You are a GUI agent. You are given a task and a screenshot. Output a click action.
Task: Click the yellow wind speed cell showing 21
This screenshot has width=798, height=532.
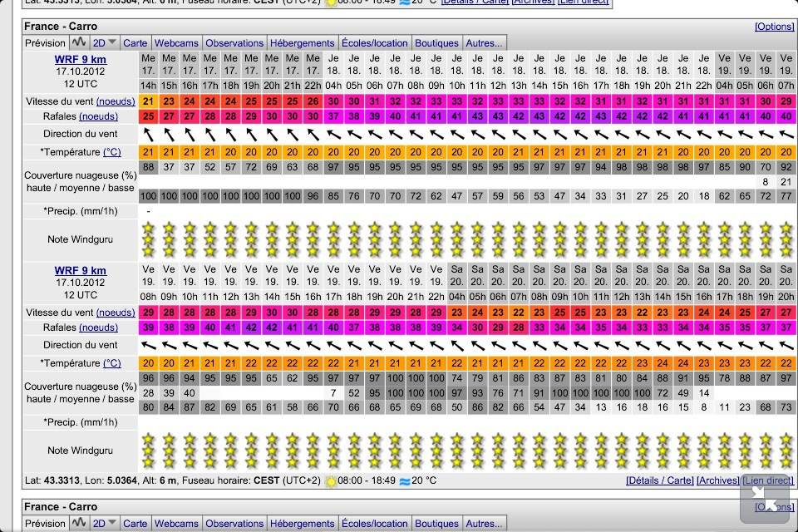pyautogui.click(x=148, y=101)
